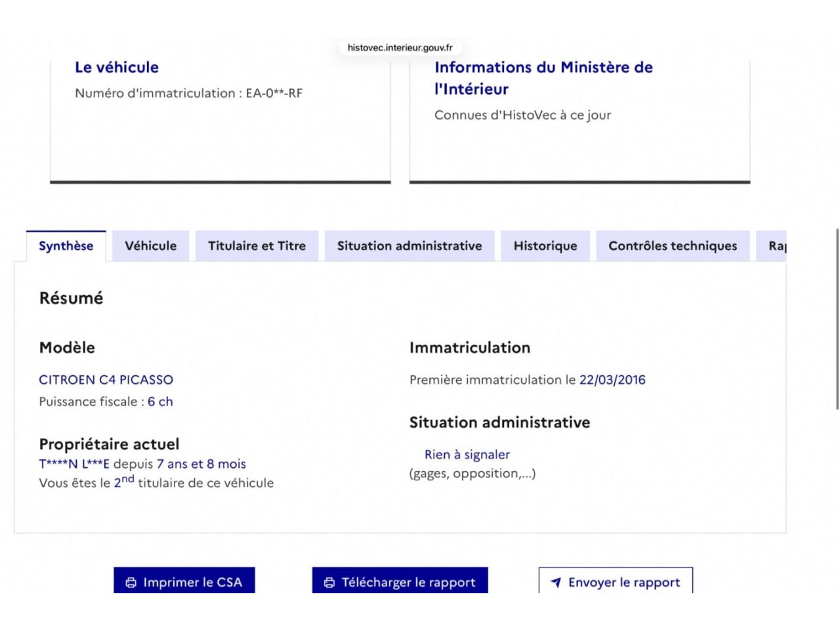Print the CSA with Imprimer le CSA
Image resolution: width=840 pixels, height=630 pixels.
[184, 581]
